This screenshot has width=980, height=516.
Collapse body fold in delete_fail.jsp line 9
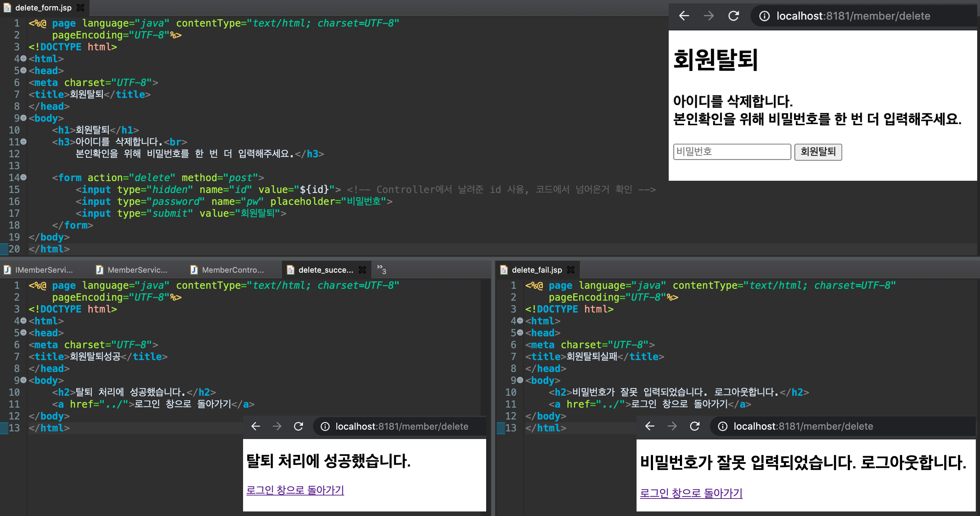coord(520,380)
